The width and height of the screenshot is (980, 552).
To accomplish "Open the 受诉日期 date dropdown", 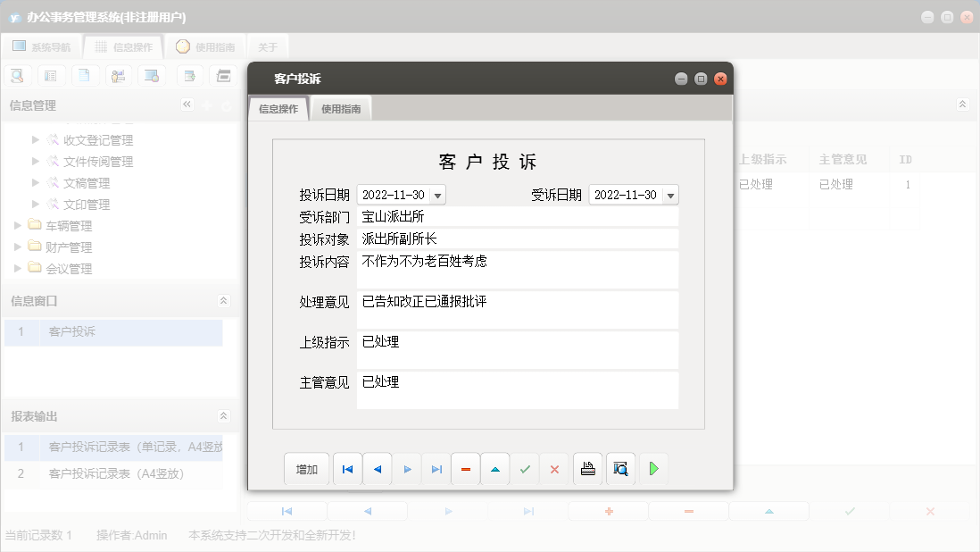I will pos(669,194).
